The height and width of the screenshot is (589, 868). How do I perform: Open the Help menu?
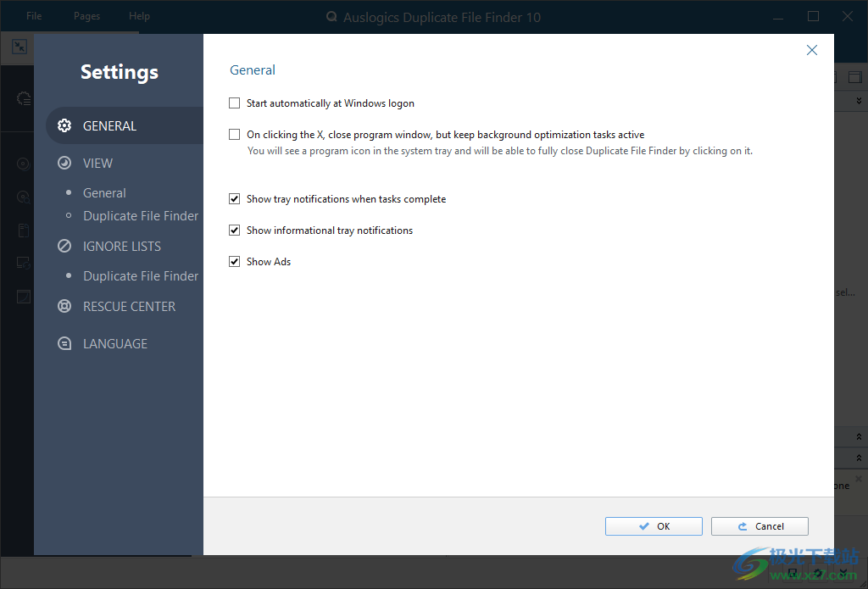[x=139, y=16]
